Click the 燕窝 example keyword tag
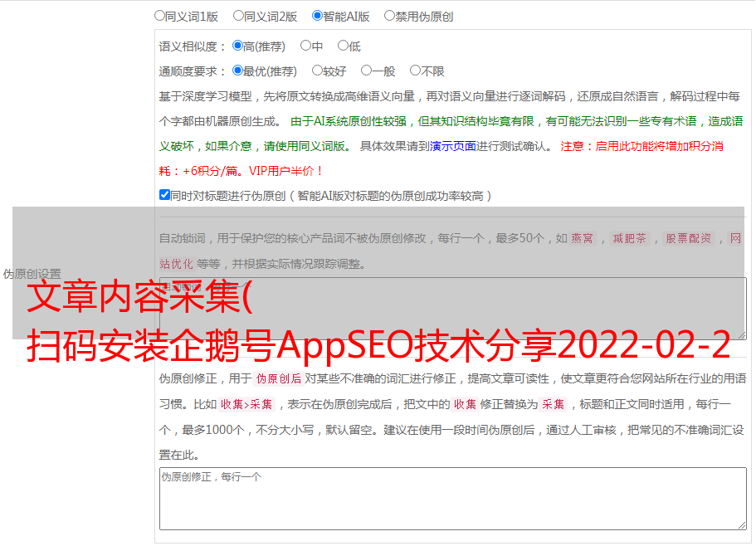This screenshot has height=546, width=756. pos(582,239)
